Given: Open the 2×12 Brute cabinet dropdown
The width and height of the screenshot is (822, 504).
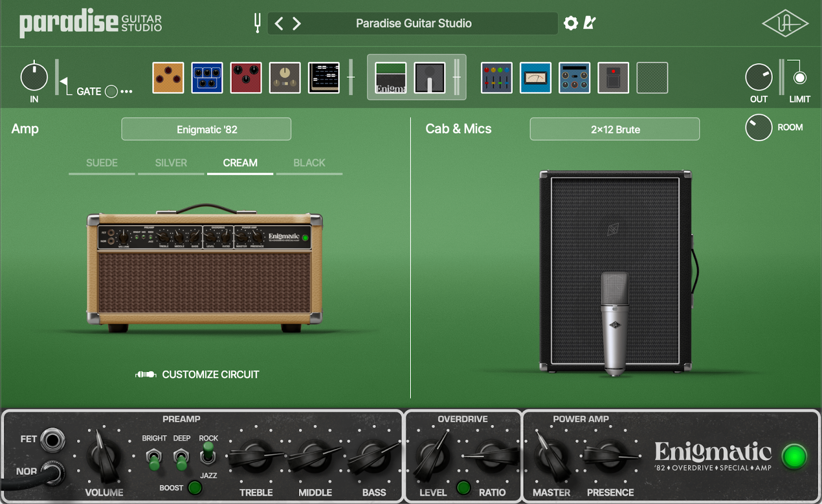Looking at the screenshot, I should (614, 129).
